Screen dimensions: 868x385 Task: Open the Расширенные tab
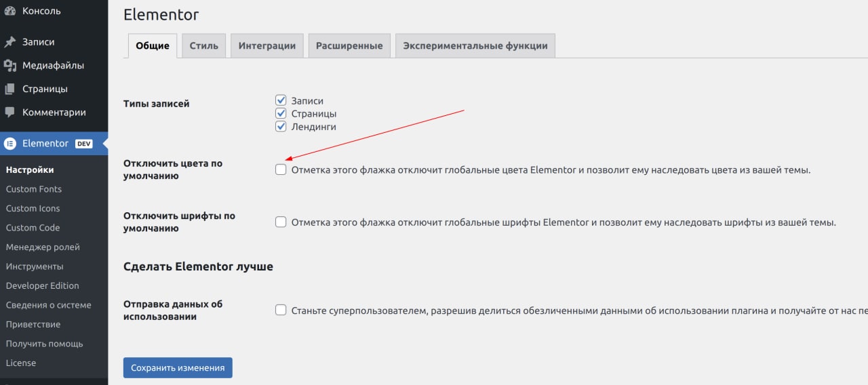point(349,46)
